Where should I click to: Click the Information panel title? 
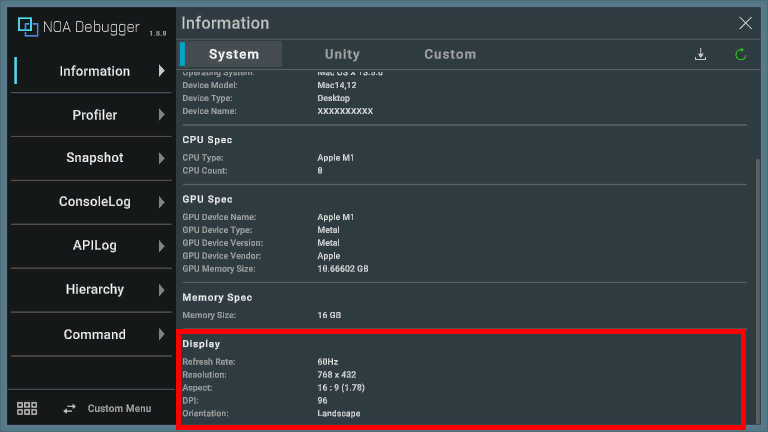point(225,23)
